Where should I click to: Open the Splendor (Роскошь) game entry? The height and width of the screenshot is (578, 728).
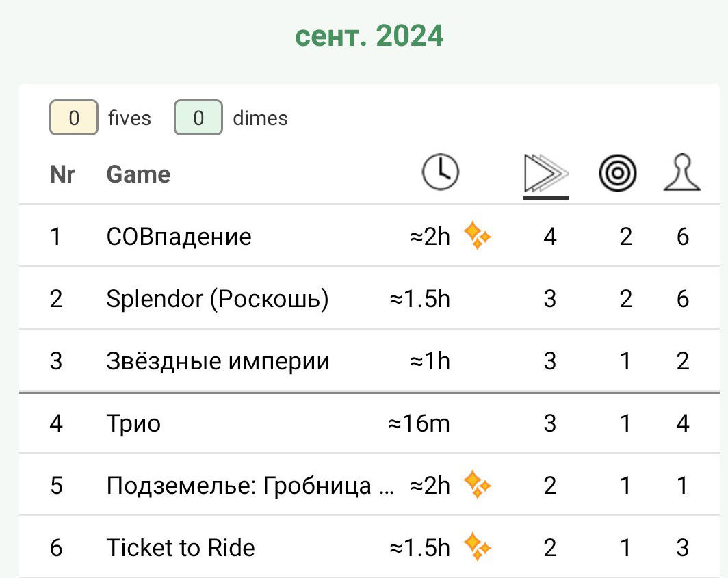218,298
